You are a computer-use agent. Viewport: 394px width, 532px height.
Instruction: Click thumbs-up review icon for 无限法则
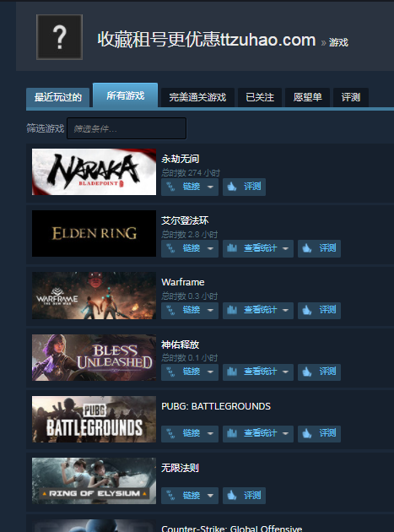click(x=232, y=496)
